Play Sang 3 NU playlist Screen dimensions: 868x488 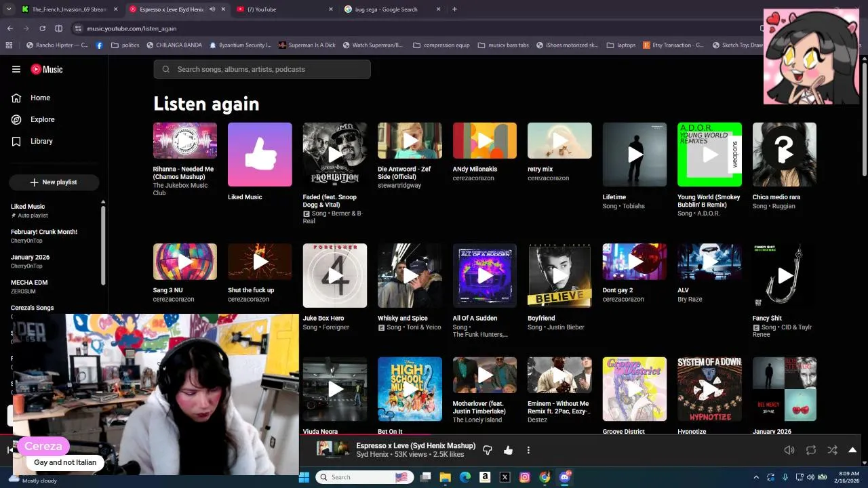pos(185,262)
